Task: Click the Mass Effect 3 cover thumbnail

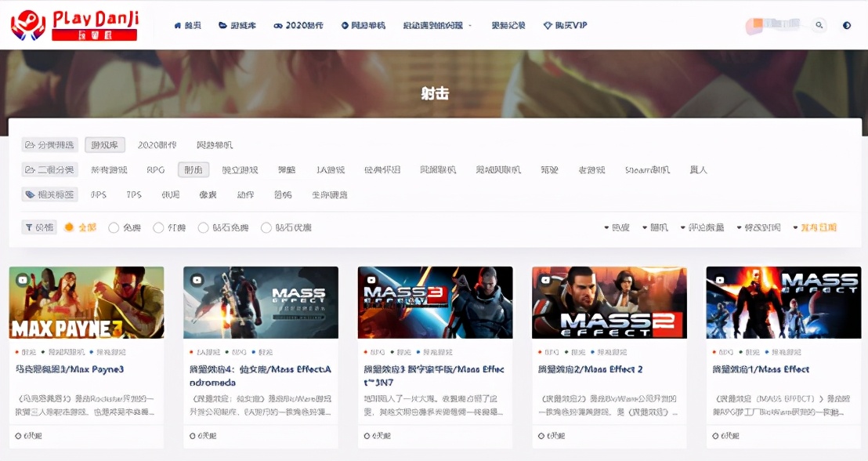Action: [x=436, y=303]
